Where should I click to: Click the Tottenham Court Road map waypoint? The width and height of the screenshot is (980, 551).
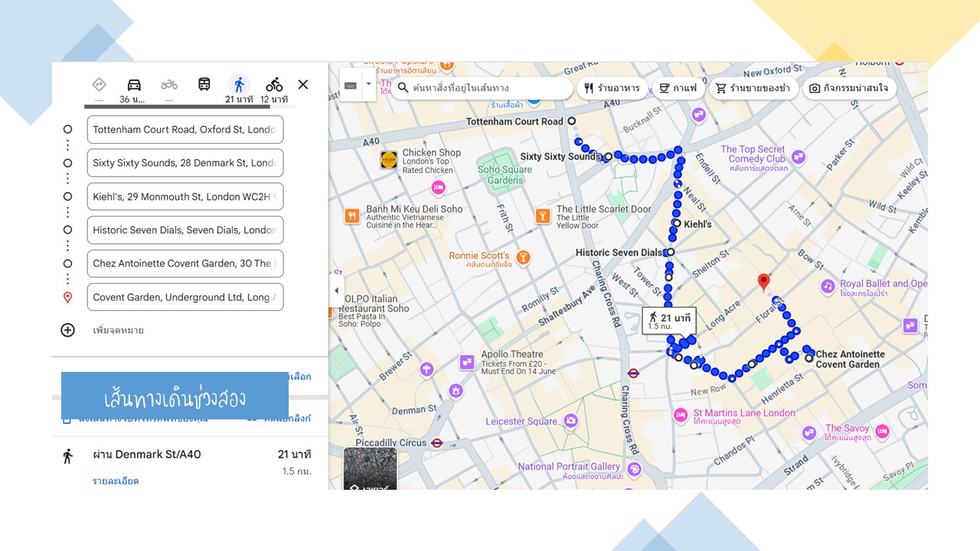click(x=571, y=121)
